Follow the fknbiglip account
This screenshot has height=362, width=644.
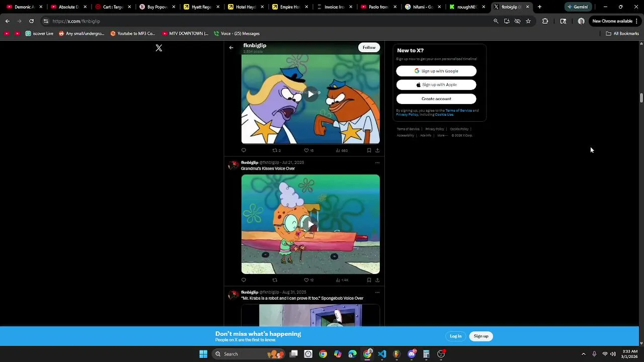tap(369, 47)
